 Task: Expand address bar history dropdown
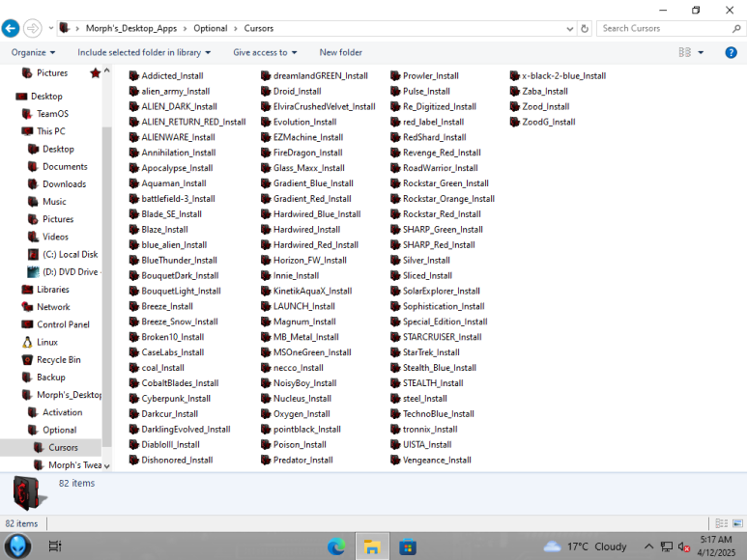570,29
